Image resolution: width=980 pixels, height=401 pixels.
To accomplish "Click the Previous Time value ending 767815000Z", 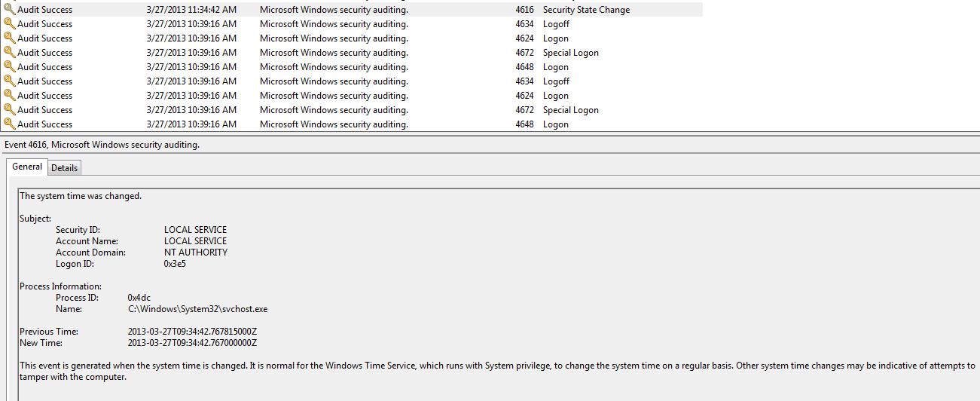I will coord(193,332).
